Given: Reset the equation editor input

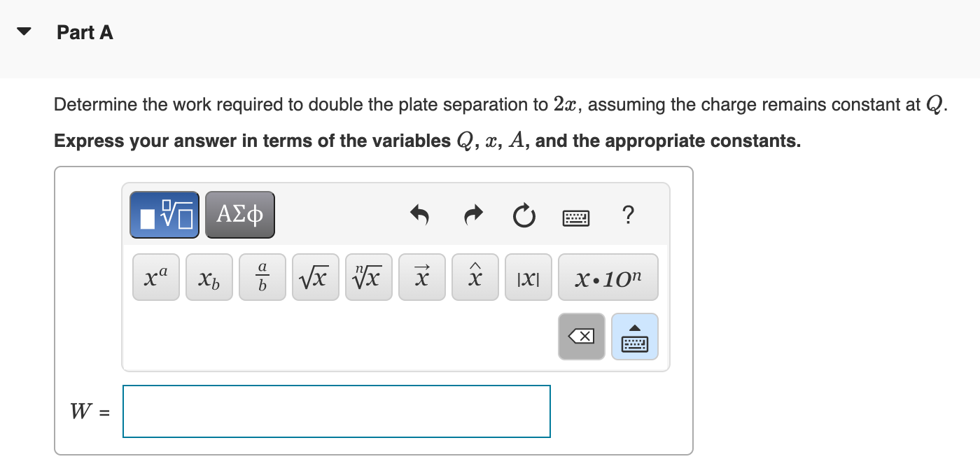Looking at the screenshot, I should pyautogui.click(x=524, y=216).
